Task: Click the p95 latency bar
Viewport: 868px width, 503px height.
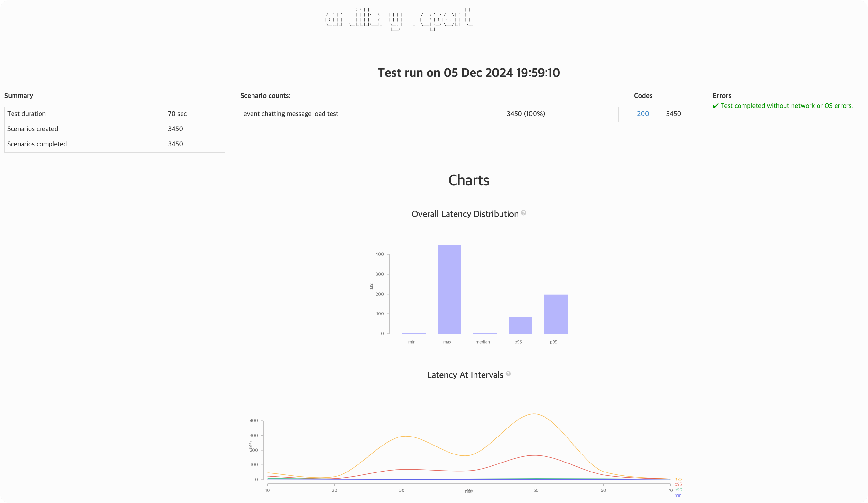Action: [x=520, y=325]
